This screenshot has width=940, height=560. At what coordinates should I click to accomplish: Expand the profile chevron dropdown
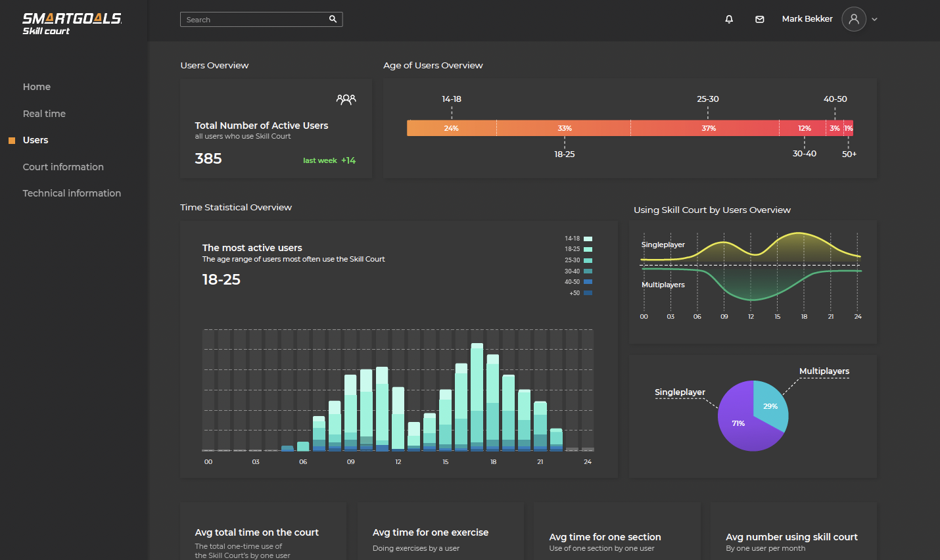click(874, 20)
